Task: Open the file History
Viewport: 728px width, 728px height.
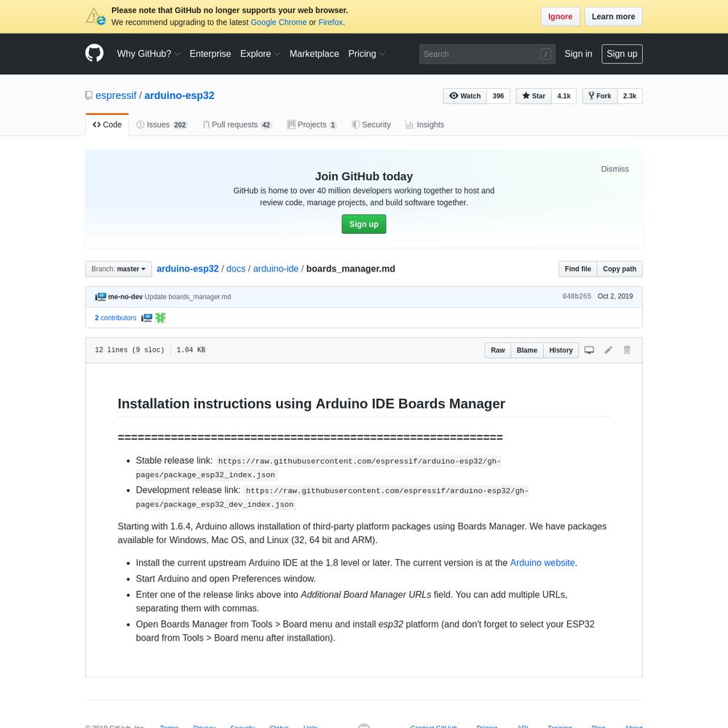Action: [561, 351]
